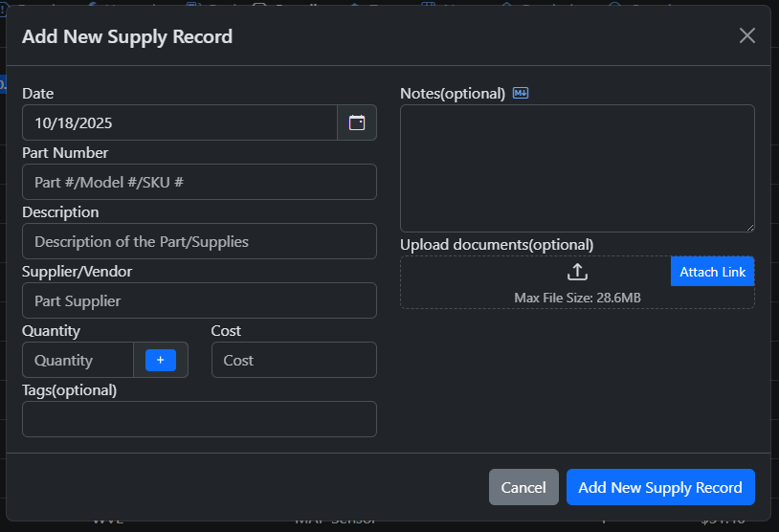
Task: Close the dialog with the X icon
Action: click(747, 35)
